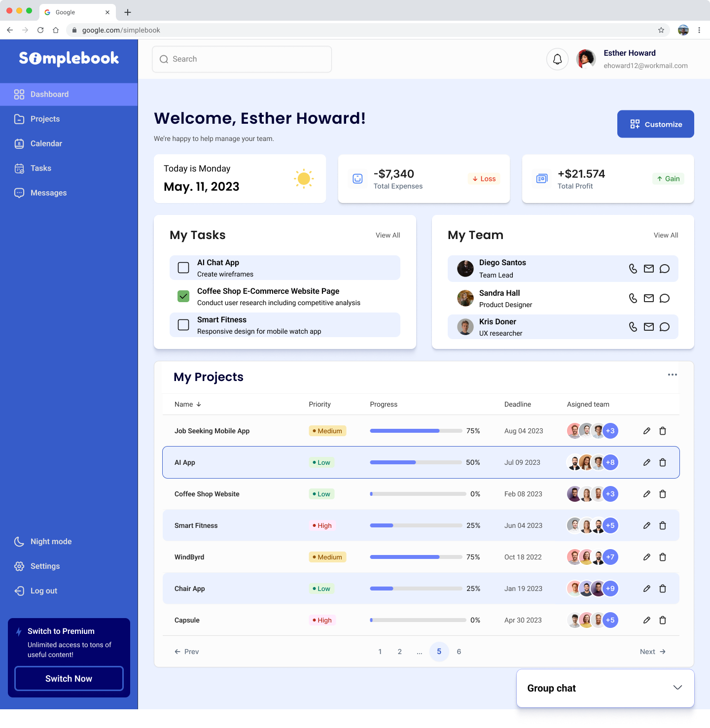The image size is (710, 728).
Task: View All team members link
Action: point(666,235)
